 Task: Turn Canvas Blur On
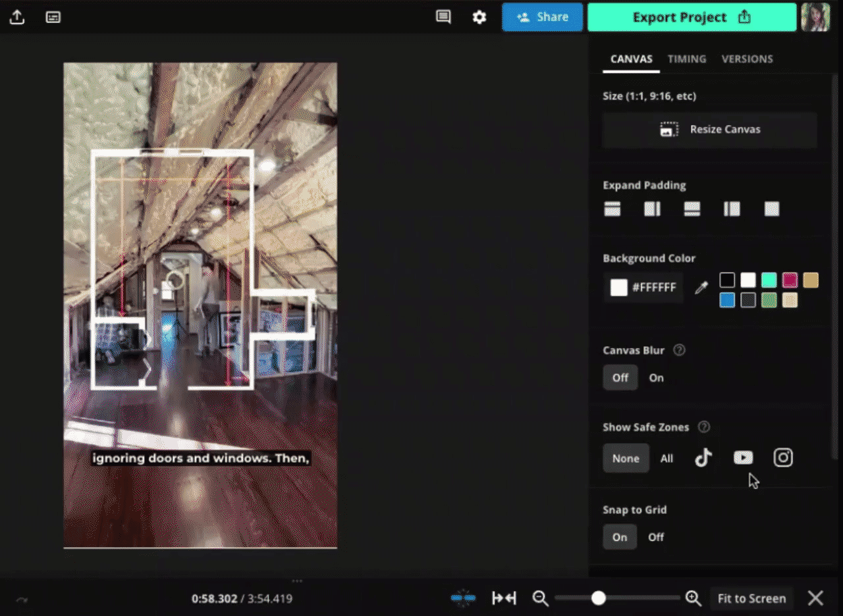pos(656,378)
